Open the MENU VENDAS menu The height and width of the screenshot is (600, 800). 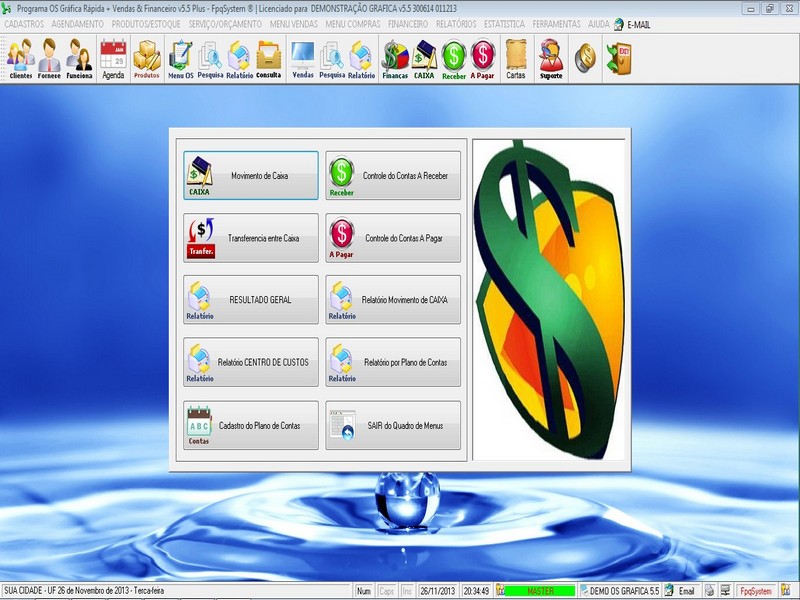pos(294,24)
